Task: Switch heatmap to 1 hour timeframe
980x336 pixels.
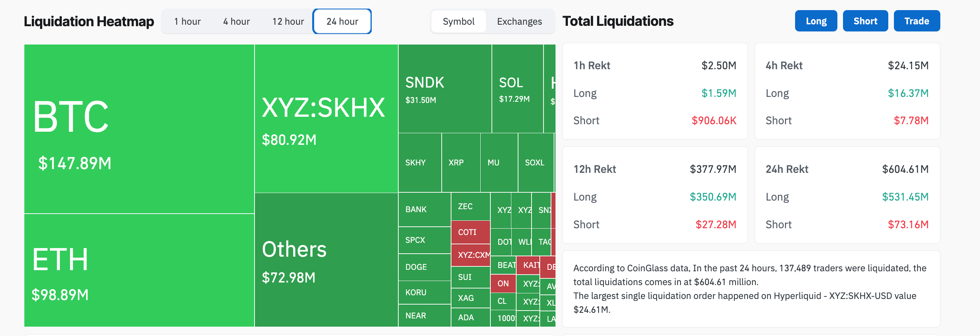Action: pos(187,21)
